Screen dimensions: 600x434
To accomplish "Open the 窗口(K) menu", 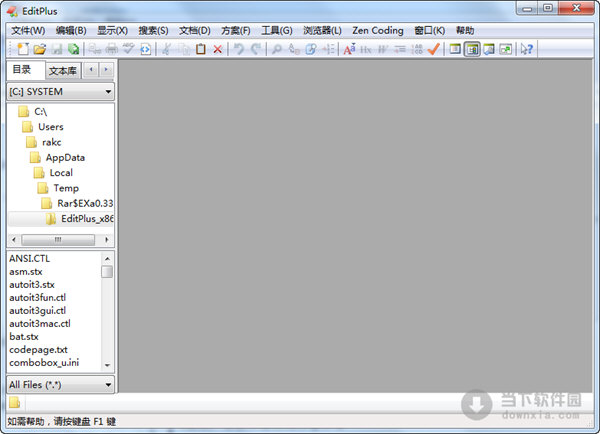I will coord(429,31).
